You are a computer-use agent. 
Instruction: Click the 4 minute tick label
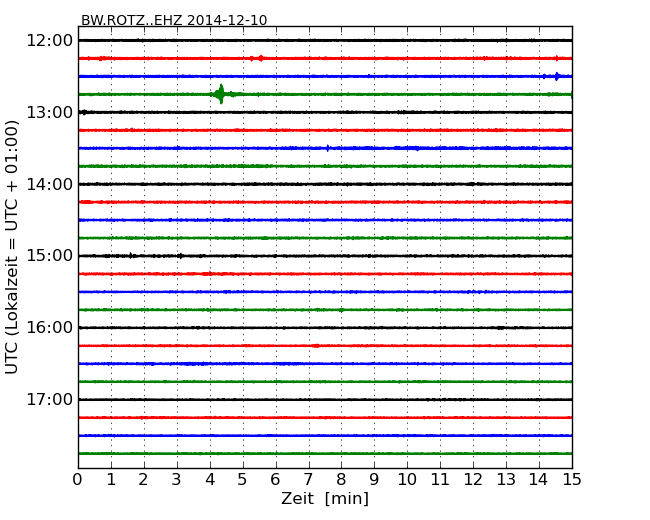tap(210, 479)
